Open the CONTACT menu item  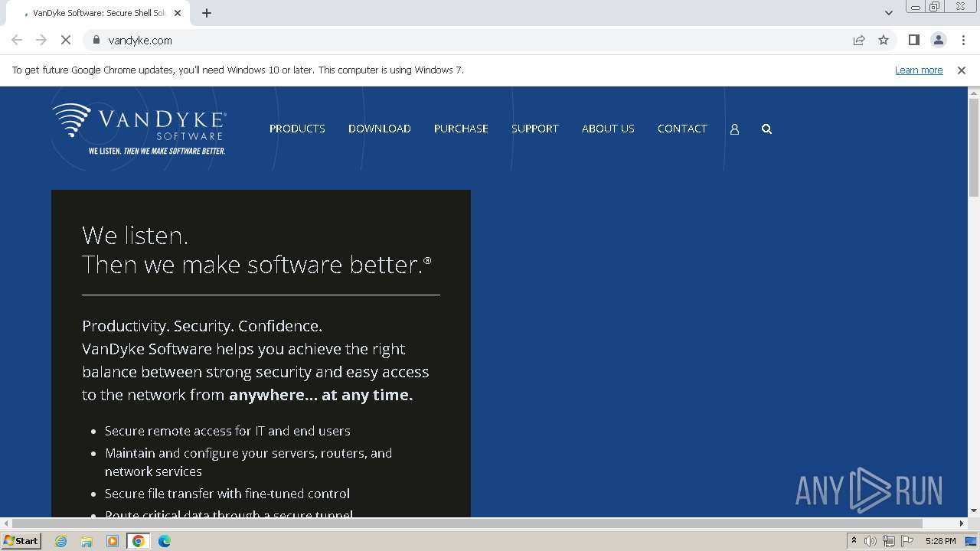[x=682, y=129]
